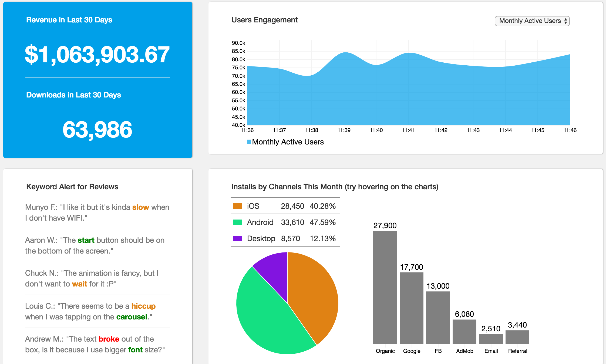The width and height of the screenshot is (606, 364).
Task: Click Chuck N.'s review text
Action: [92, 278]
